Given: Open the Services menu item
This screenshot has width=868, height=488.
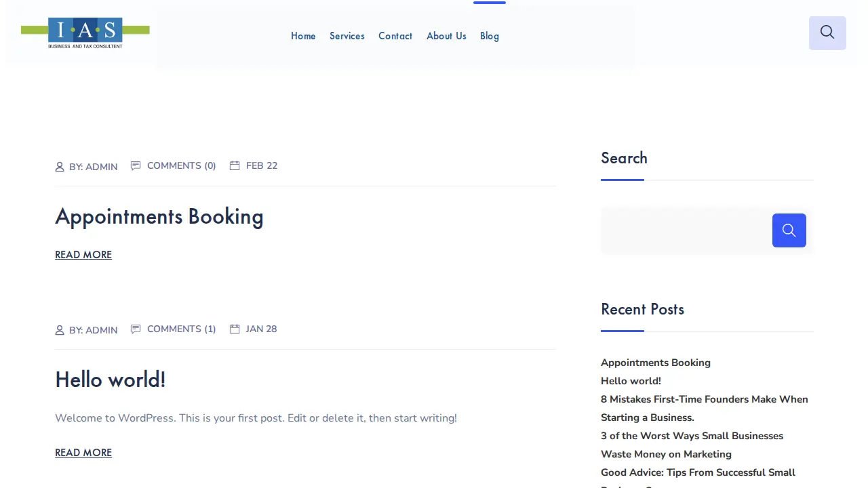Looking at the screenshot, I should (347, 36).
